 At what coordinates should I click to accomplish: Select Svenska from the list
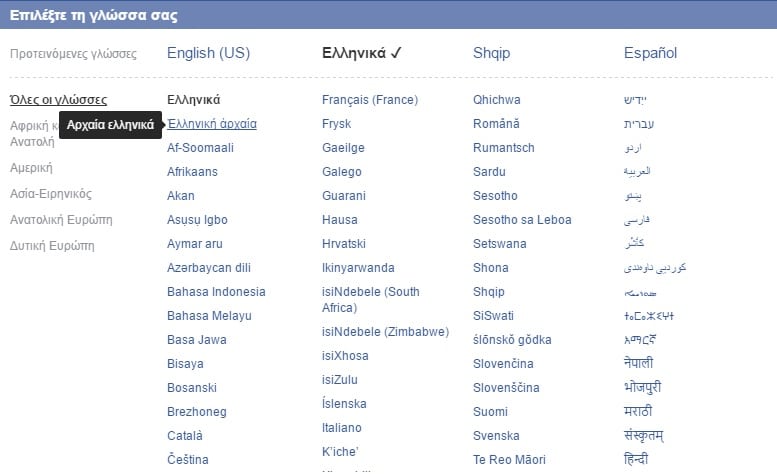496,435
